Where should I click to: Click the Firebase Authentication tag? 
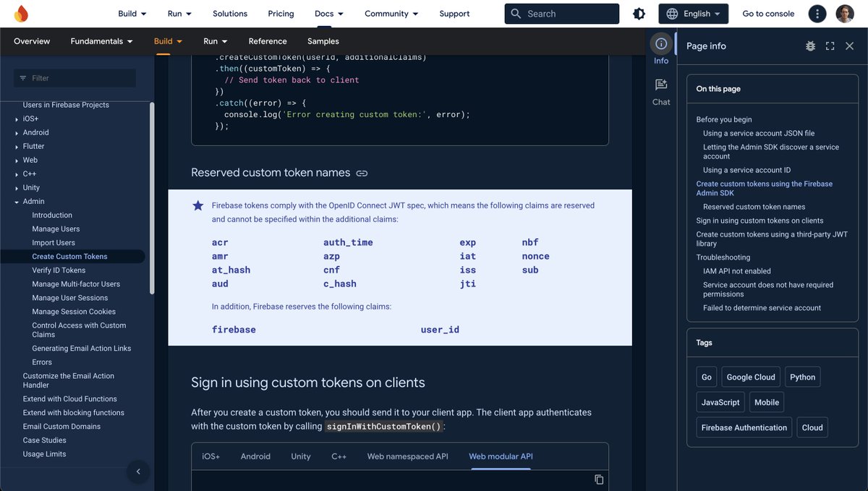[744, 427]
